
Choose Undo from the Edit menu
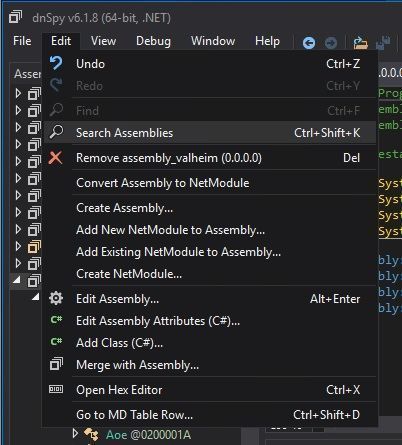210,64
